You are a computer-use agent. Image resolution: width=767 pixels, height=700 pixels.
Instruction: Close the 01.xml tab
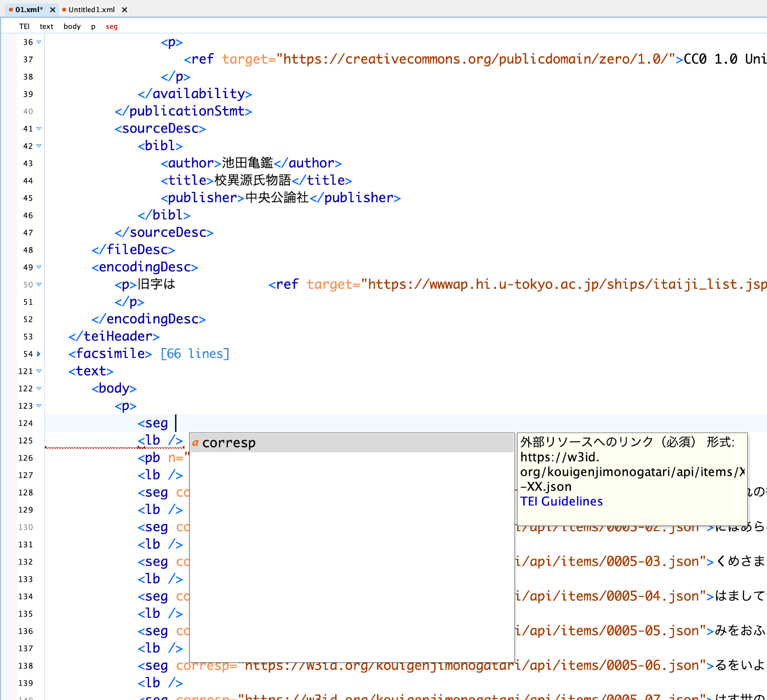[x=53, y=10]
